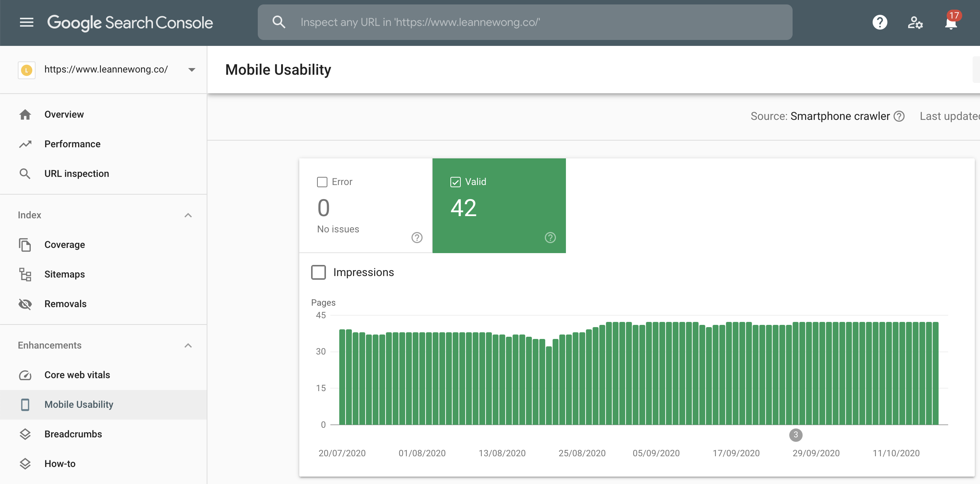Open the hamburger navigation menu
980x484 pixels.
[26, 23]
